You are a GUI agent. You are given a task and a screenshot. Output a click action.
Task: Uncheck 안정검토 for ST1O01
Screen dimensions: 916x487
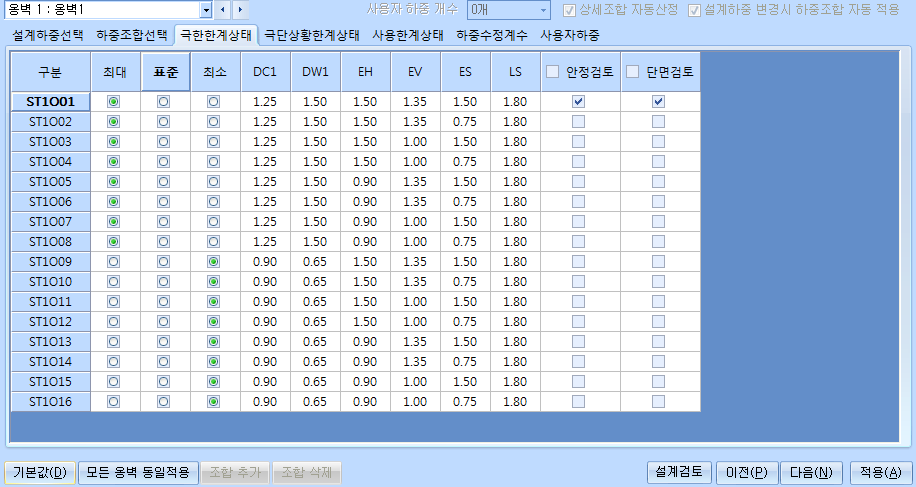coord(578,102)
